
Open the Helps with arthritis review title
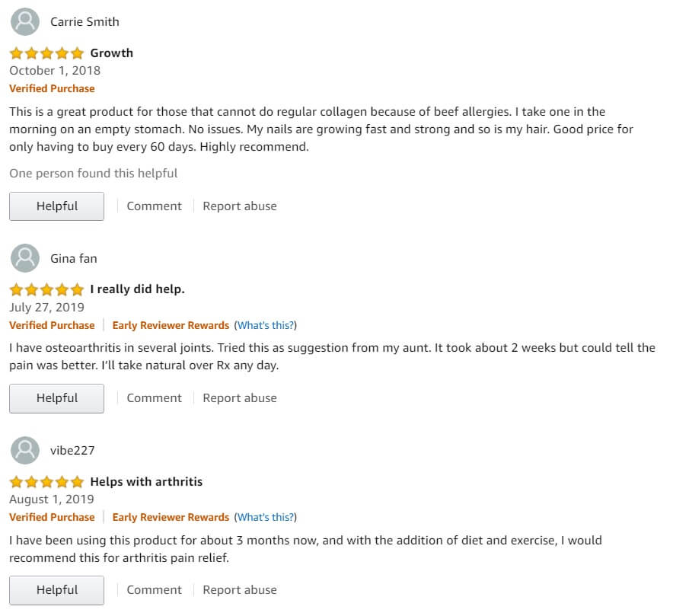(x=146, y=482)
